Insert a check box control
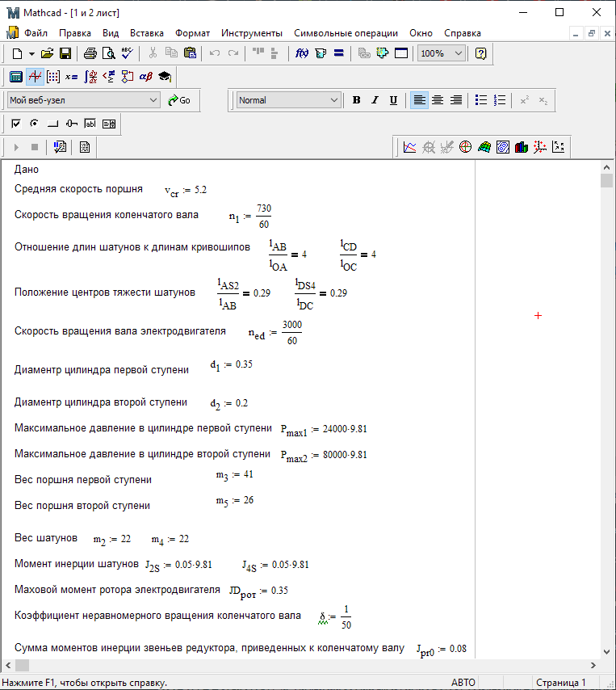This screenshot has height=690, width=616. (15, 124)
